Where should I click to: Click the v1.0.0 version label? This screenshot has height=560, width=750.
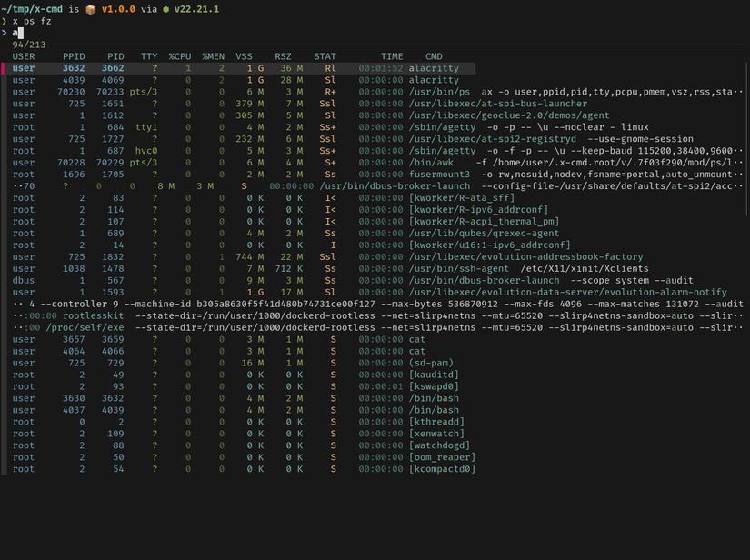117,9
